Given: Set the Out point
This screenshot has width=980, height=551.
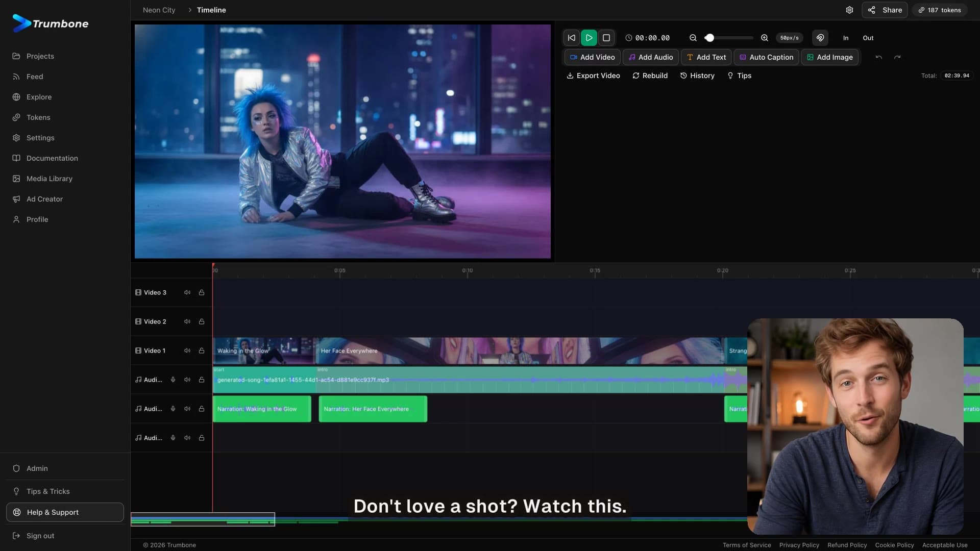Looking at the screenshot, I should [x=868, y=38].
